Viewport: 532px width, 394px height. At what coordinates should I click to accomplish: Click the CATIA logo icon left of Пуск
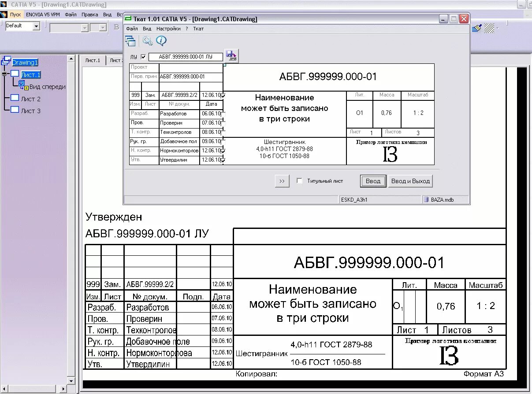(x=4, y=14)
